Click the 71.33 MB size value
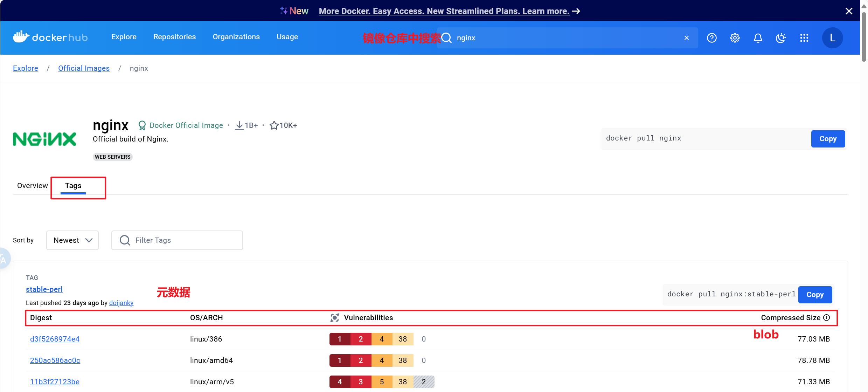Screen dimensions: 868x392 pos(814,382)
